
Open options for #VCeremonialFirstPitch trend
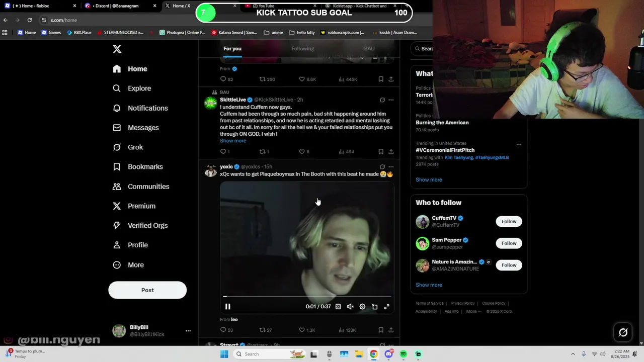click(x=519, y=145)
